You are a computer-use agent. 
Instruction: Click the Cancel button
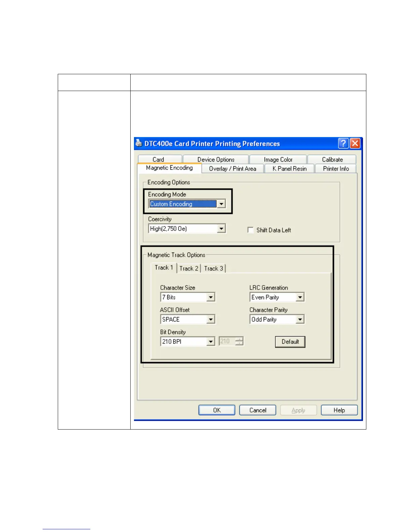pyautogui.click(x=258, y=410)
